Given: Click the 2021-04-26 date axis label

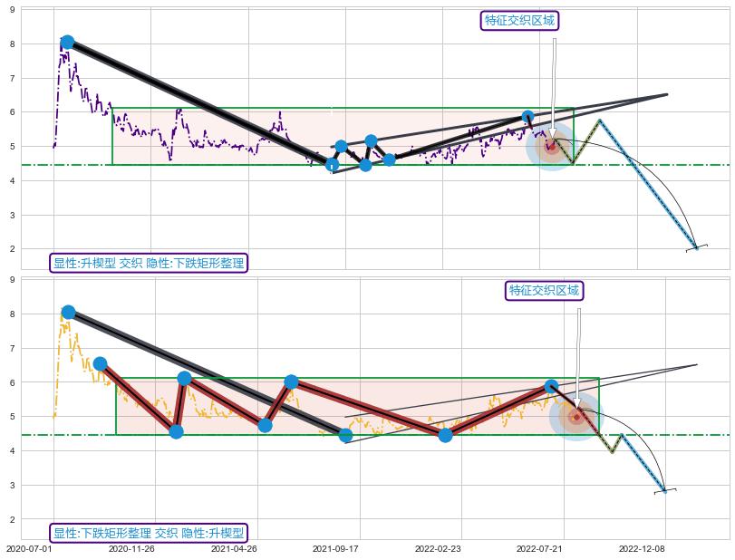Looking at the screenshot, I should (x=234, y=548).
